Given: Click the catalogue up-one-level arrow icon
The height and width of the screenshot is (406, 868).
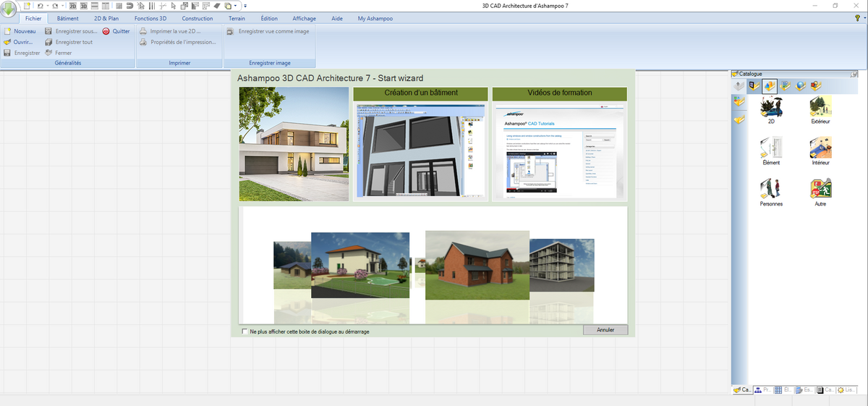Looking at the screenshot, I should click(x=739, y=86).
